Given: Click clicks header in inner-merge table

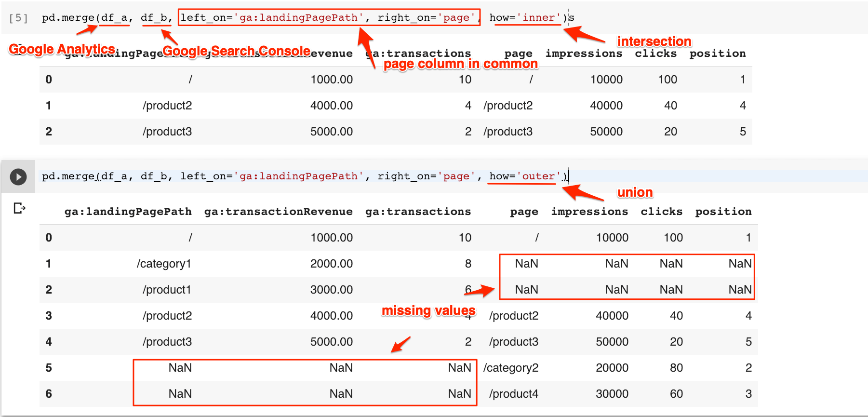Looking at the screenshot, I should [655, 53].
